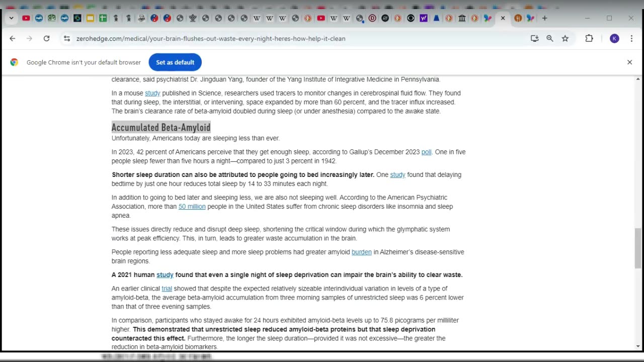Click the scrollbar down arrow
Screen dimensions: 644x362
pyautogui.click(x=638, y=346)
